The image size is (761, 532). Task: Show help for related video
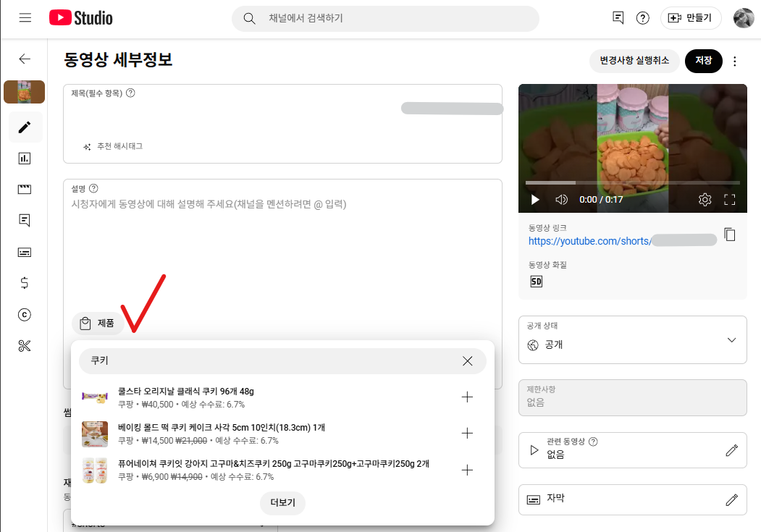(x=593, y=442)
